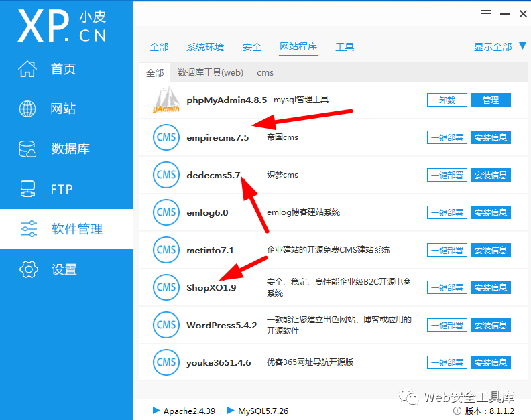Click the XP.CN 小皮 logo

pyautogui.click(x=62, y=25)
